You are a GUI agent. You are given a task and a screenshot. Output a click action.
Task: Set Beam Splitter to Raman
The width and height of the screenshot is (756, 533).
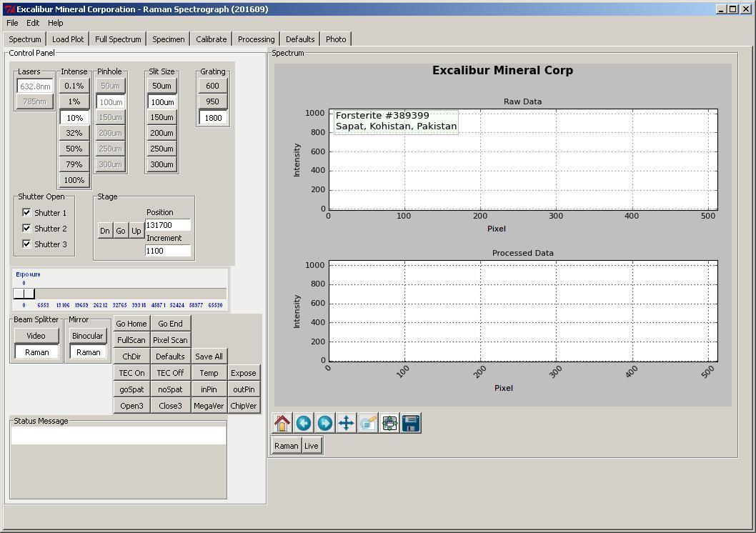point(37,352)
